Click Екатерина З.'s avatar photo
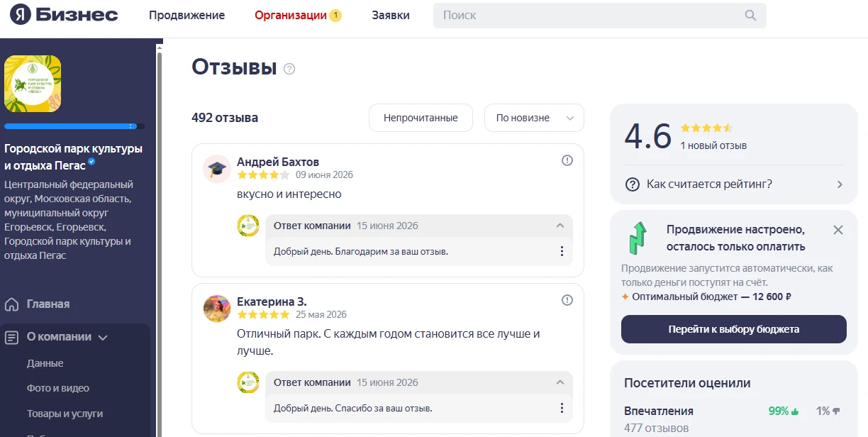This screenshot has width=868, height=437. pos(217,309)
